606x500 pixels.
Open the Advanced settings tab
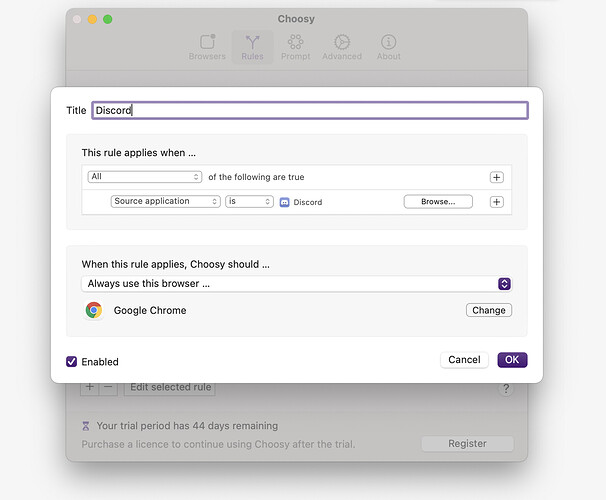pyautogui.click(x=341, y=47)
